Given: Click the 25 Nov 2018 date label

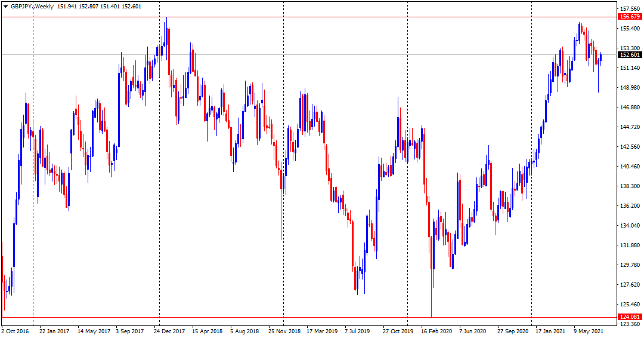Looking at the screenshot, I should [x=284, y=331].
